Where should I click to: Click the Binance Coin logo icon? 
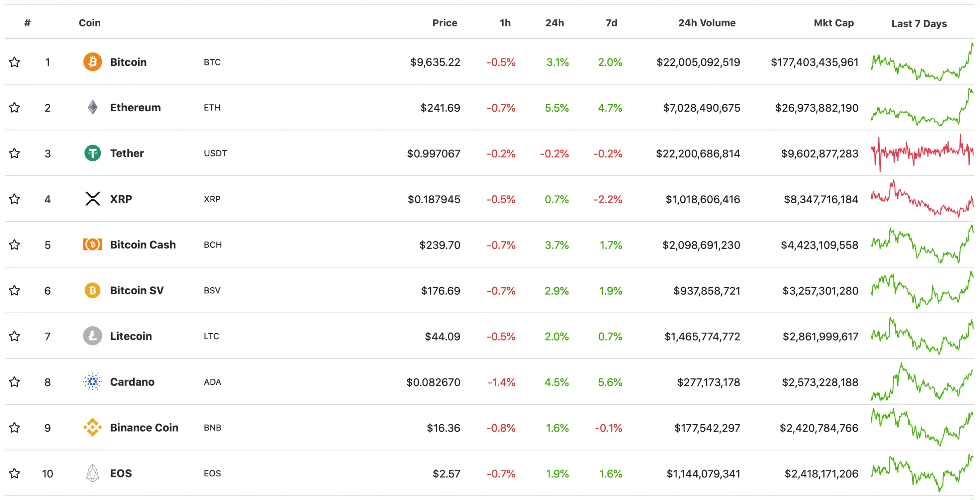pos(92,427)
